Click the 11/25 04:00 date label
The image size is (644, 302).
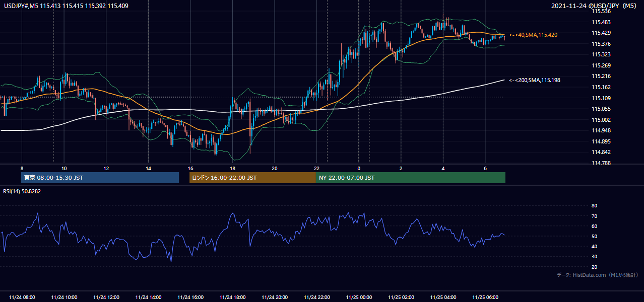443,297
